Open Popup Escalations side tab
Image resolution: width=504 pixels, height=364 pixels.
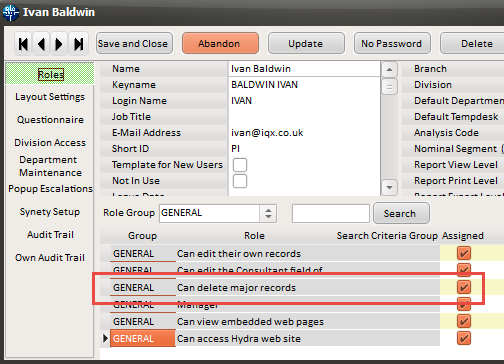click(50, 189)
